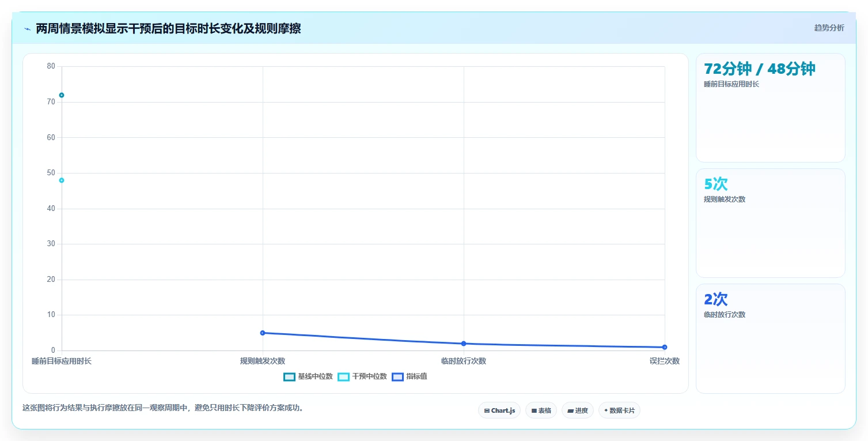868x441 pixels.
Task: Click the 指标值 legend color box
Action: pyautogui.click(x=397, y=377)
